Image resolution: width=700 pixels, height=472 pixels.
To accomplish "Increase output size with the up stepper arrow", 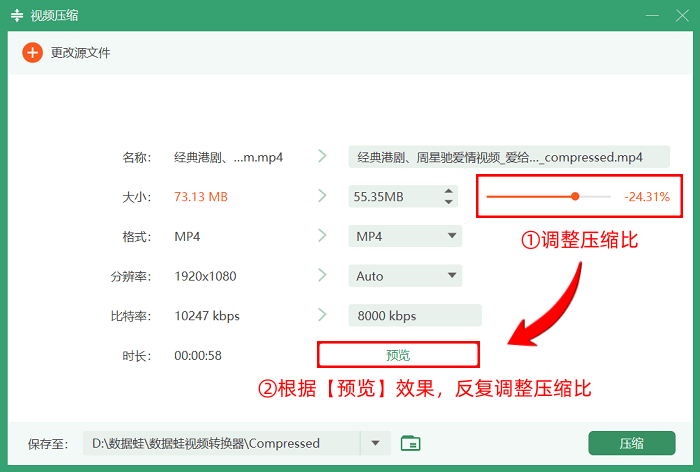I will pyautogui.click(x=449, y=191).
